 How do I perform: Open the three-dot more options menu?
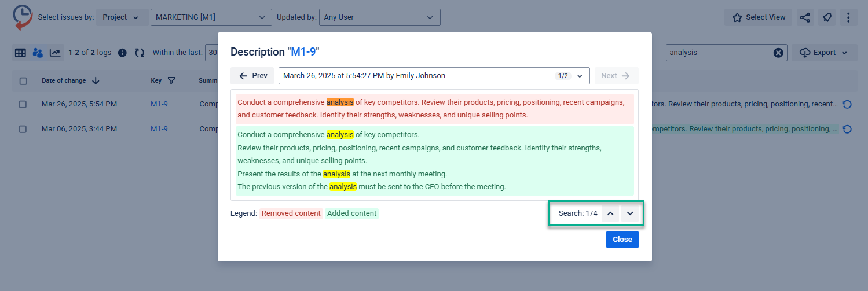(x=848, y=17)
